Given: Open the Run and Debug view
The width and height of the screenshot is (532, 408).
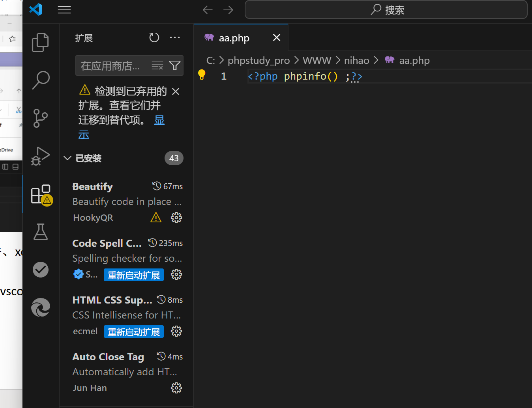Looking at the screenshot, I should pyautogui.click(x=40, y=156).
